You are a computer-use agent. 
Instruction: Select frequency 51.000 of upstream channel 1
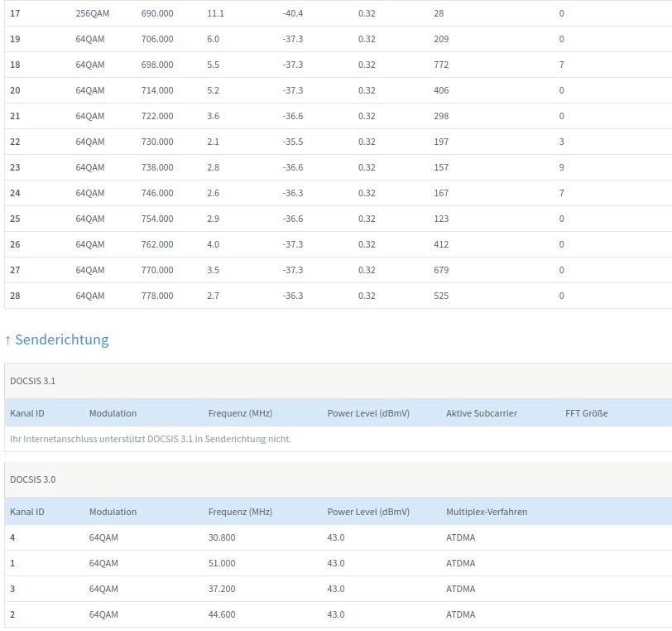[222, 563]
